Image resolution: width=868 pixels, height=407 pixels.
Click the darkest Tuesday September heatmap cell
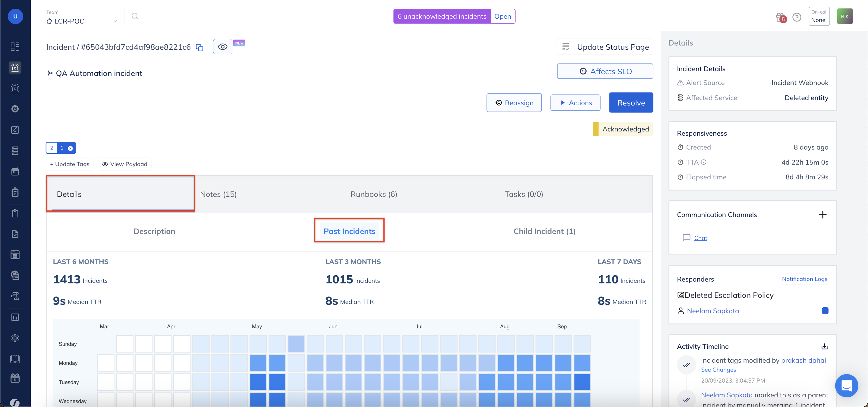click(x=582, y=382)
